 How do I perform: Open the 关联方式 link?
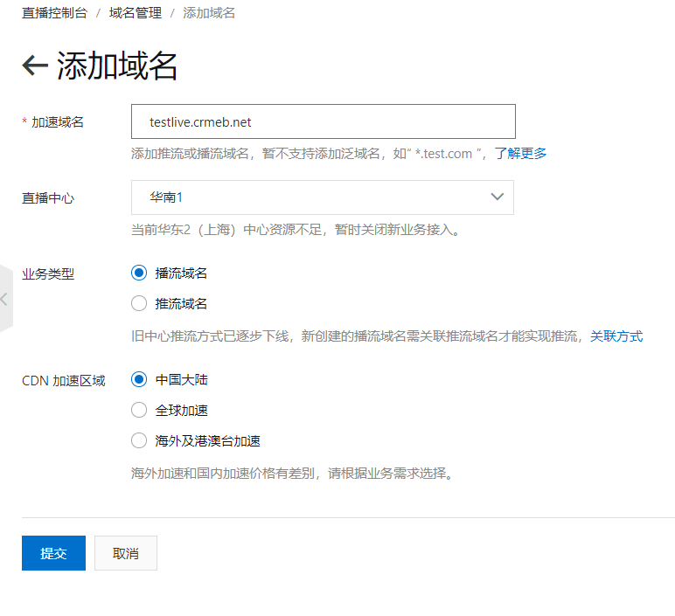tap(616, 336)
